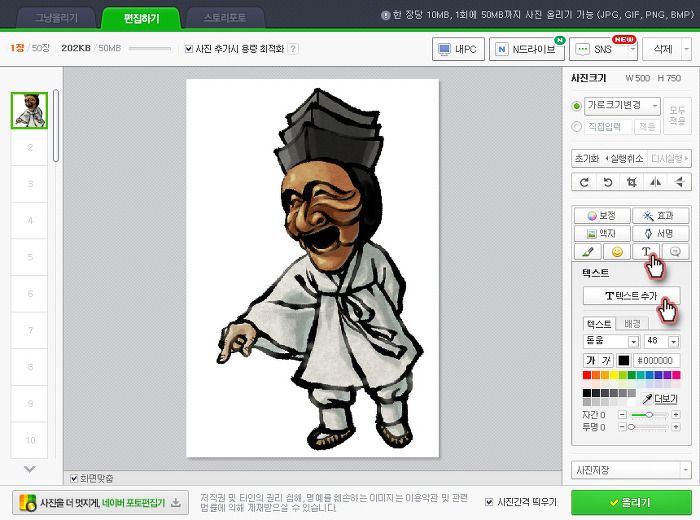
Task: Click the 실행취소 undo button
Action: [624, 158]
